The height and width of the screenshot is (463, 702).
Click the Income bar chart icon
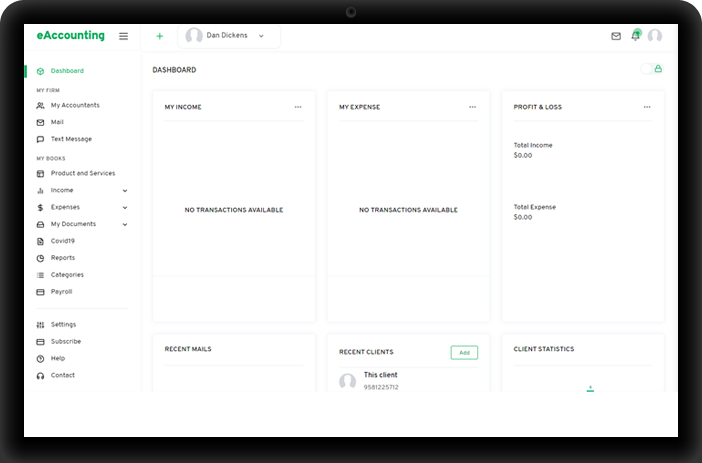coord(40,191)
